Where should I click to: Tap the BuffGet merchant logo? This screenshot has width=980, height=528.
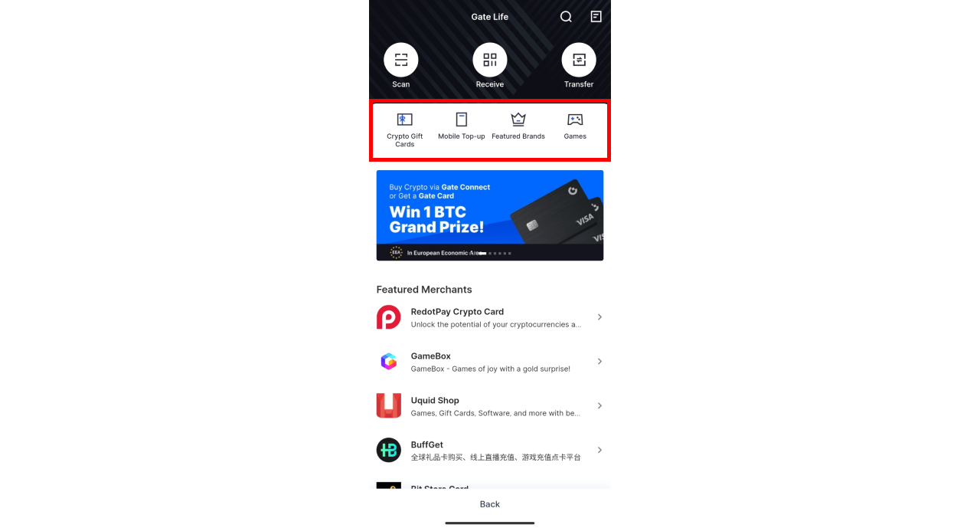point(389,451)
